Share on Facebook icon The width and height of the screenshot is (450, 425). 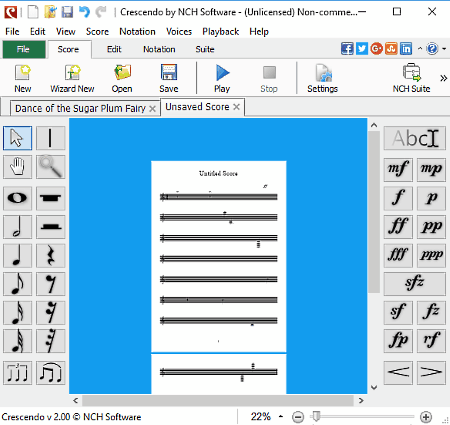click(x=347, y=49)
